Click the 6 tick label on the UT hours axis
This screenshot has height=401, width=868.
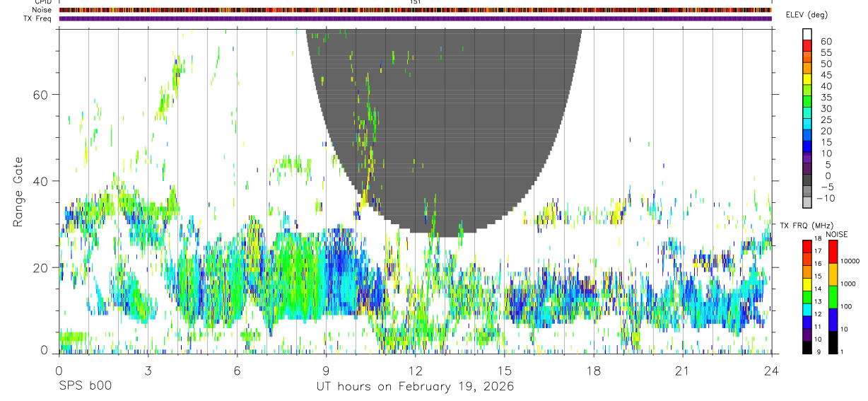point(237,371)
